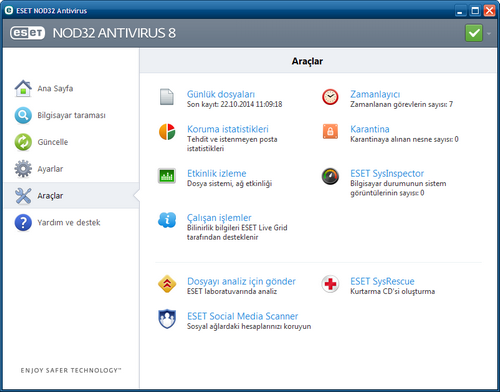The height and width of the screenshot is (392, 500).
Task: Open Yardım ve destek section
Action: tap(69, 222)
